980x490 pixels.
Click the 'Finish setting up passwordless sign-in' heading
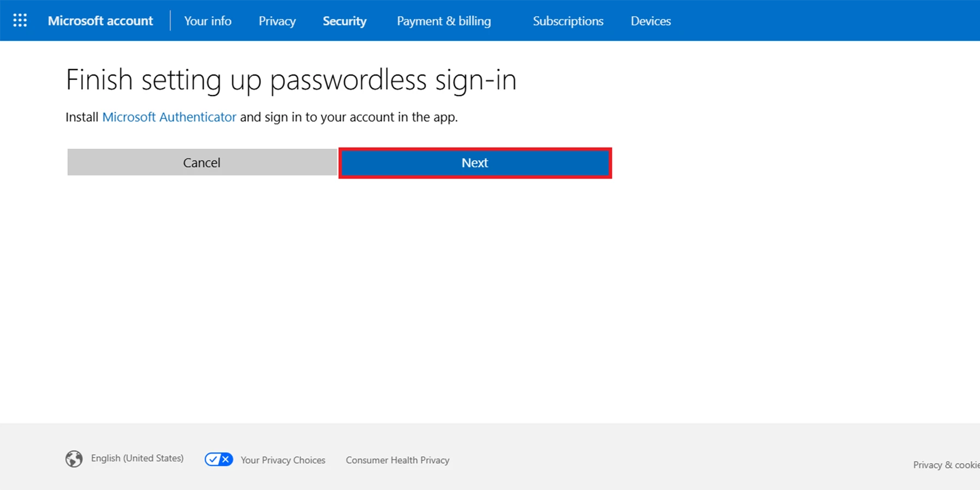point(291,80)
